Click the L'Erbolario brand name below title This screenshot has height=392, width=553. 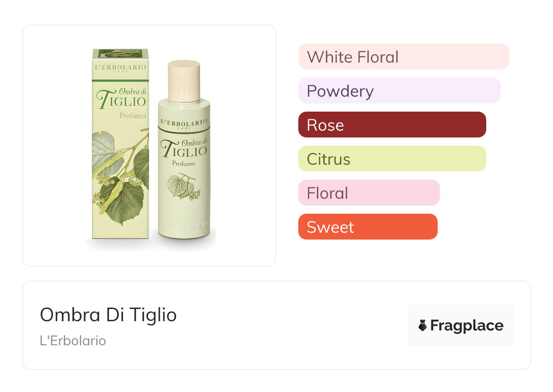click(x=73, y=341)
